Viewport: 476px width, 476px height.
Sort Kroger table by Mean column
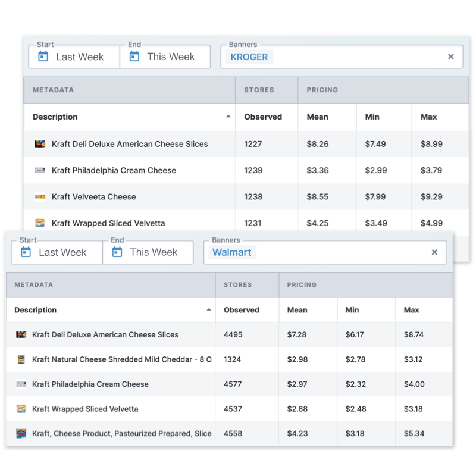pyautogui.click(x=317, y=117)
